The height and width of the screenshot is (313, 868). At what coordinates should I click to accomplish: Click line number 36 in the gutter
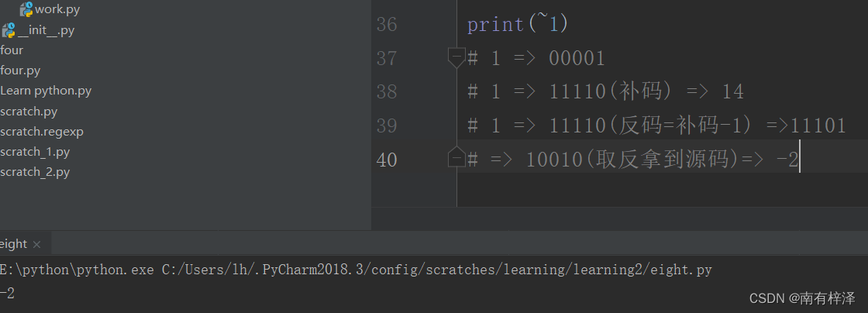pos(387,24)
